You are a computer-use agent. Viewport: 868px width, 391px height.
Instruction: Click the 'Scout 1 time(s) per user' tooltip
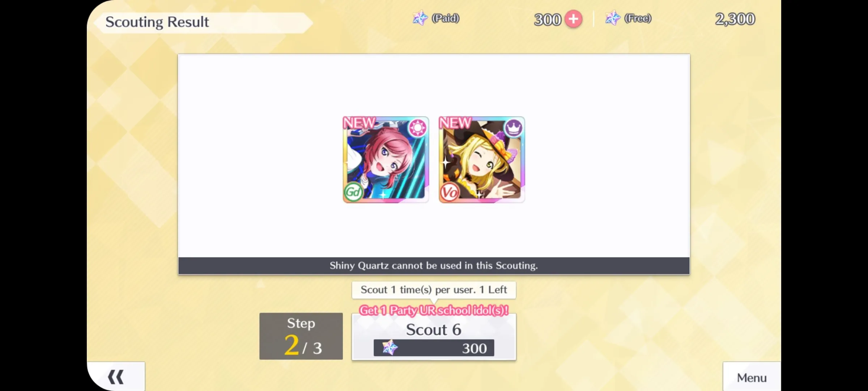coord(434,290)
